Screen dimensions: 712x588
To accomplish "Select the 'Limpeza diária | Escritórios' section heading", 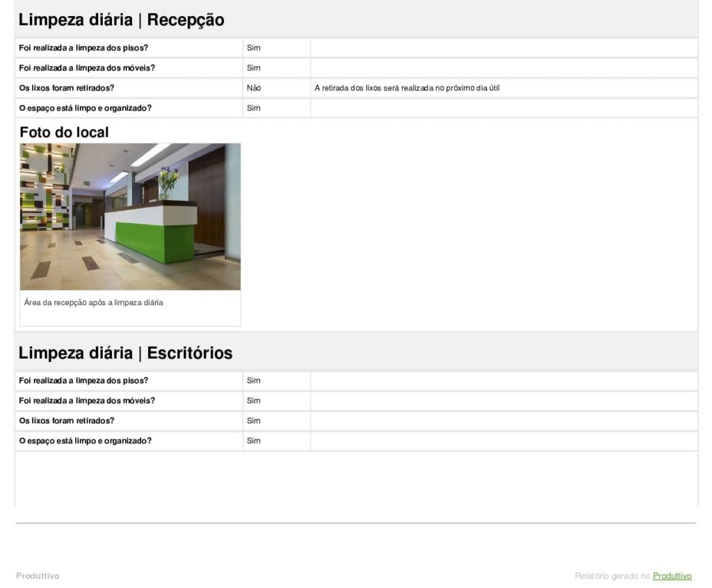I will (126, 353).
